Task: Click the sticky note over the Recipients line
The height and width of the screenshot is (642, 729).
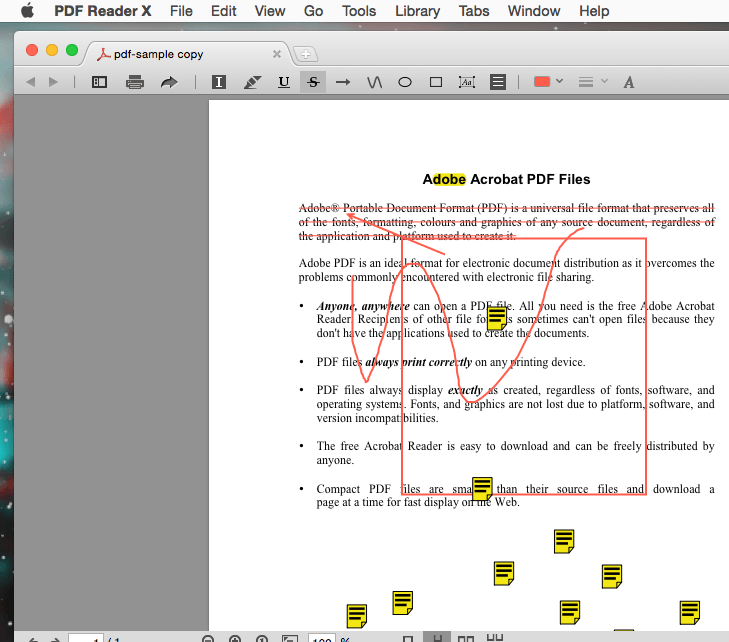Action: pyautogui.click(x=497, y=319)
